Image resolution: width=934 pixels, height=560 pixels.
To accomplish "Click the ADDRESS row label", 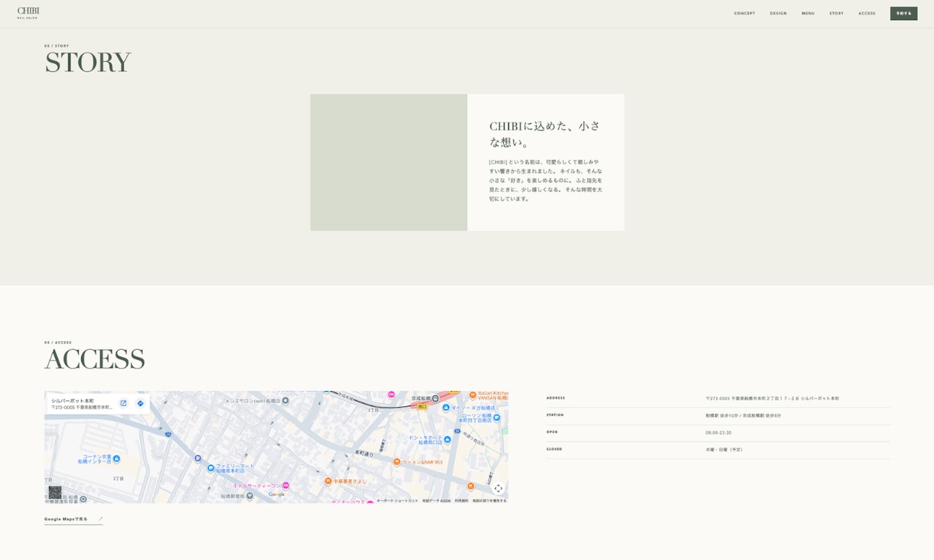I will [556, 398].
